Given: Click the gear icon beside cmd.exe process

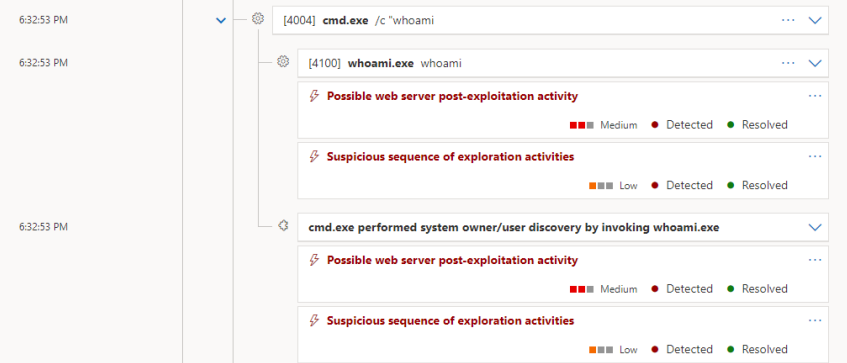Looking at the screenshot, I should click(258, 19).
